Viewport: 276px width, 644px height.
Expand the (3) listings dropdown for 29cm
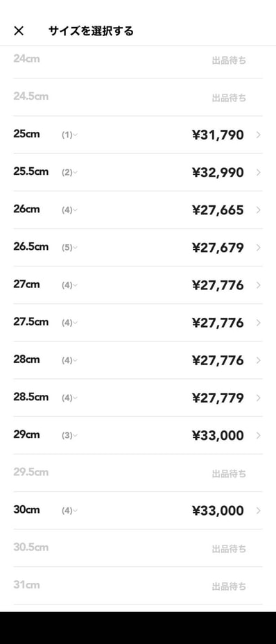pyautogui.click(x=69, y=435)
